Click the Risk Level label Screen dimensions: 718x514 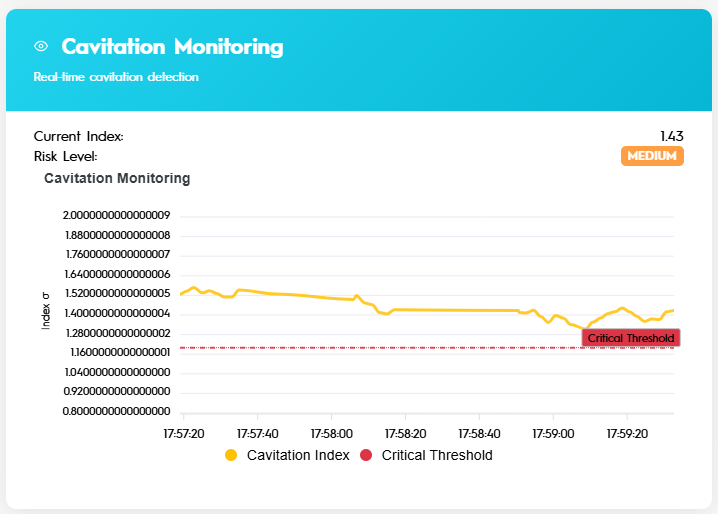(x=65, y=156)
